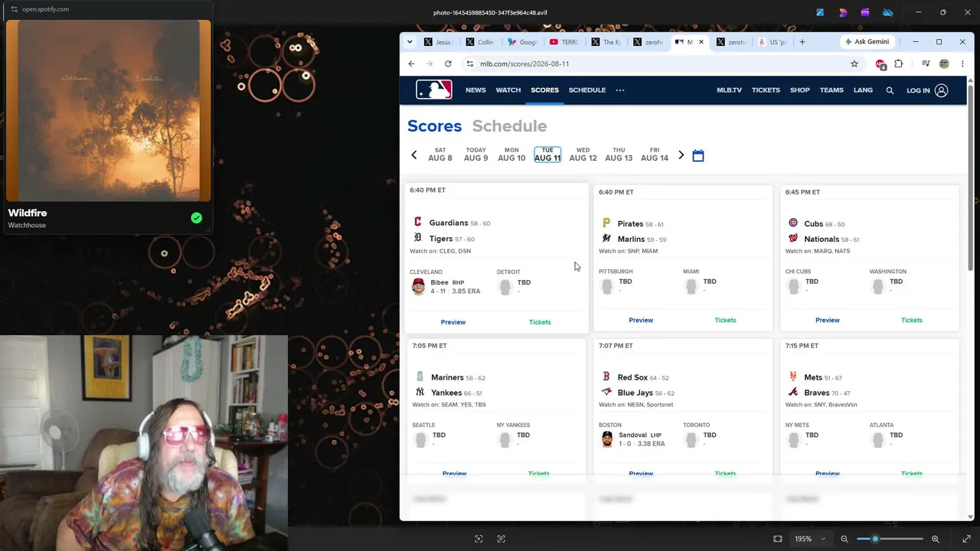Select the THU AUG 13 date
Image resolution: width=980 pixels, height=551 pixels.
click(x=619, y=155)
